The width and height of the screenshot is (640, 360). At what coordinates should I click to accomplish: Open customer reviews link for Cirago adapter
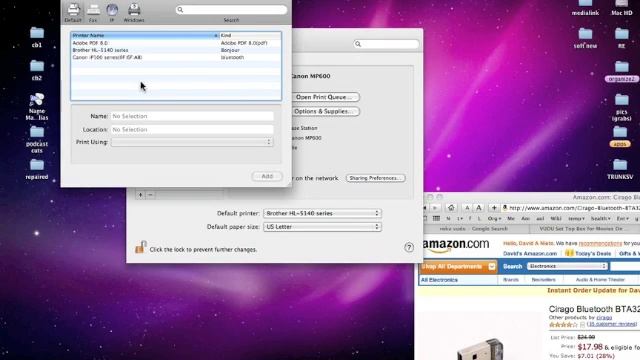click(x=612, y=324)
